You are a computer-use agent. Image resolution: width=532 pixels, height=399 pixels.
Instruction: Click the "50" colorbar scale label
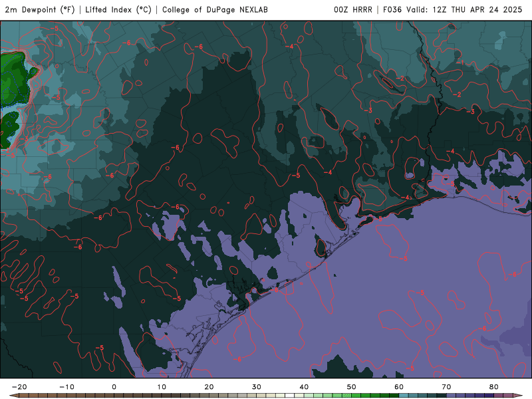point(352,387)
